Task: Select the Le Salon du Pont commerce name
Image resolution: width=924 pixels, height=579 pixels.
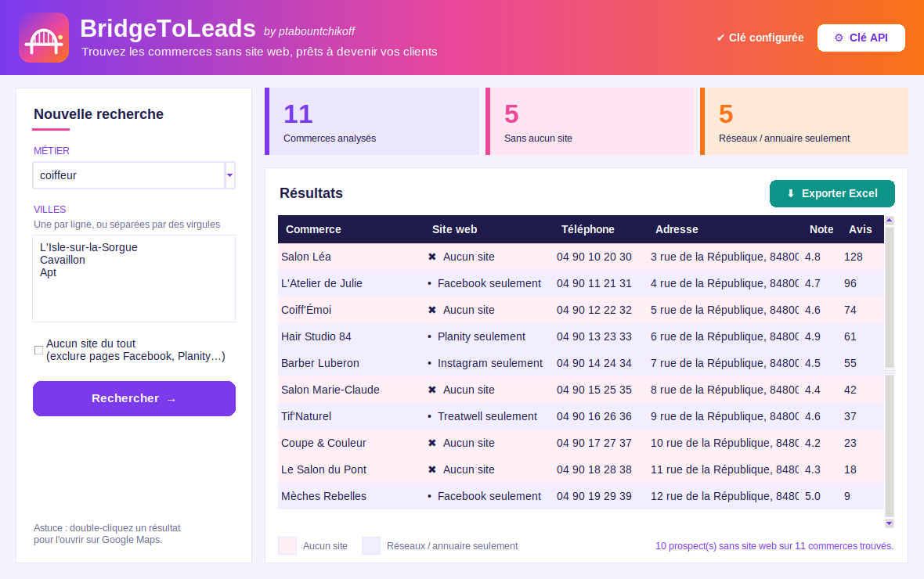Action: pos(323,469)
